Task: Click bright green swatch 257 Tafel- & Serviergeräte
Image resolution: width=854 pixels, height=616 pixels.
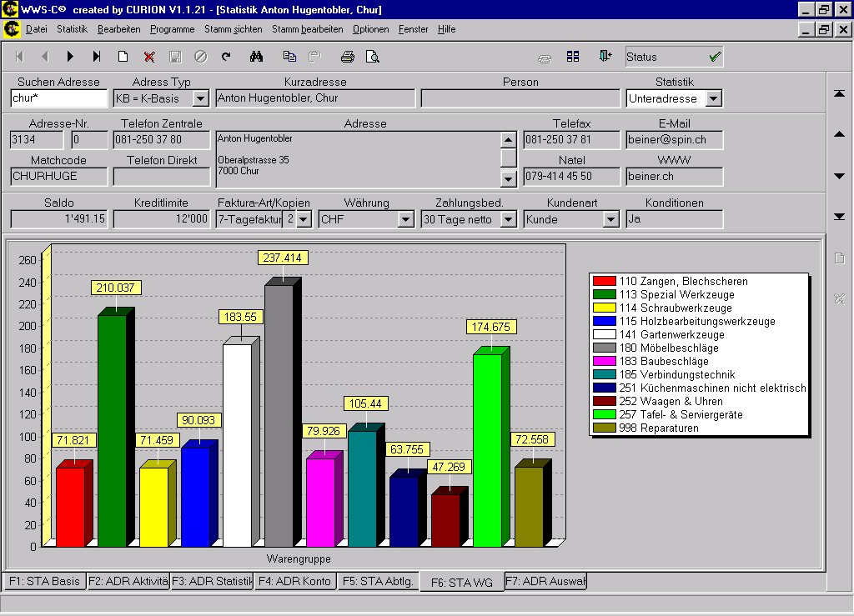Action: coord(604,414)
